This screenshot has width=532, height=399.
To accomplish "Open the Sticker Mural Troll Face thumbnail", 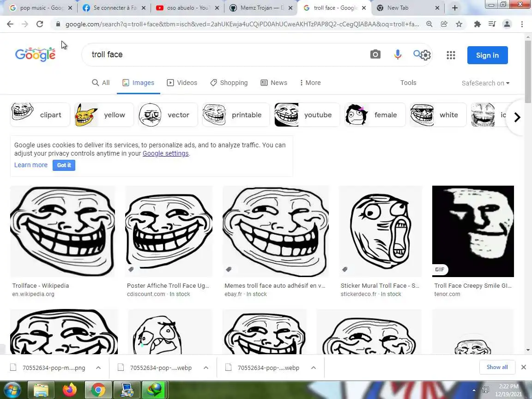I will 381,231.
